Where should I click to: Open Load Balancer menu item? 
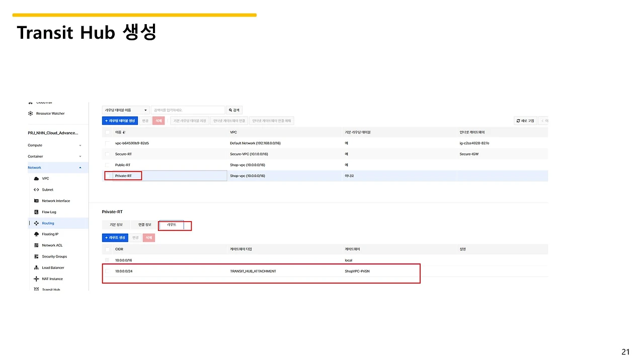point(53,267)
